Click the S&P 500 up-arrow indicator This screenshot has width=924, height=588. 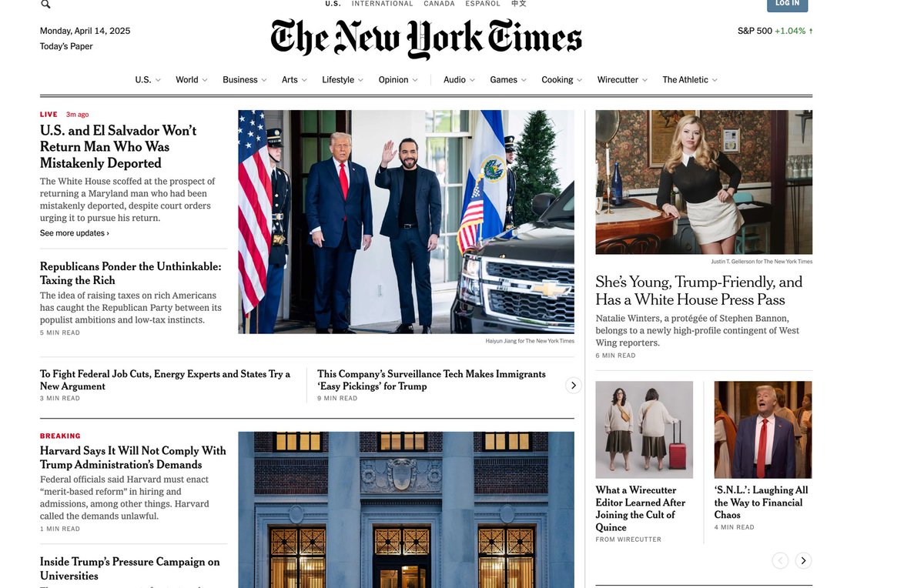coord(811,31)
